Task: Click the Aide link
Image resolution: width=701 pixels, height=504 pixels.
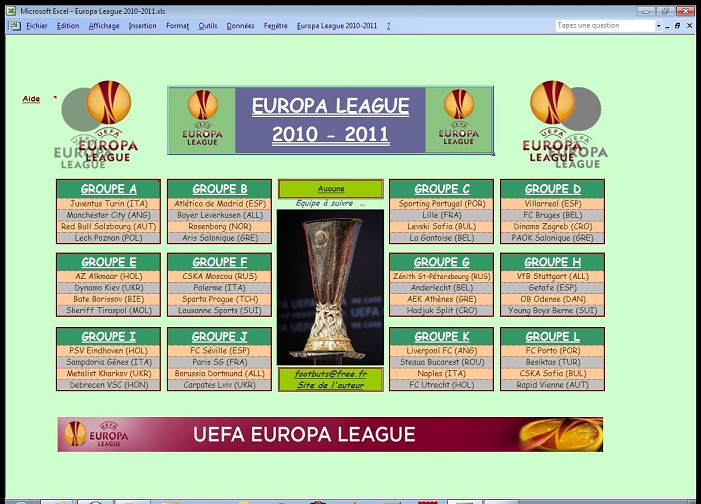Action: 31,99
